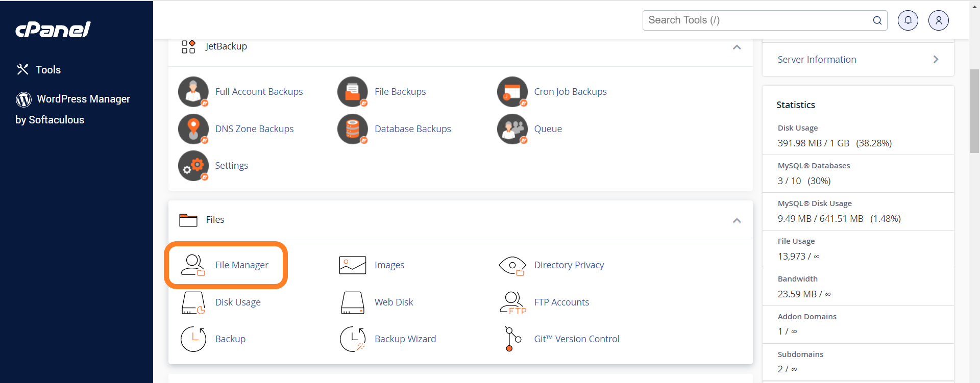Click the Backup clock icon
The height and width of the screenshot is (383, 980).
193,339
